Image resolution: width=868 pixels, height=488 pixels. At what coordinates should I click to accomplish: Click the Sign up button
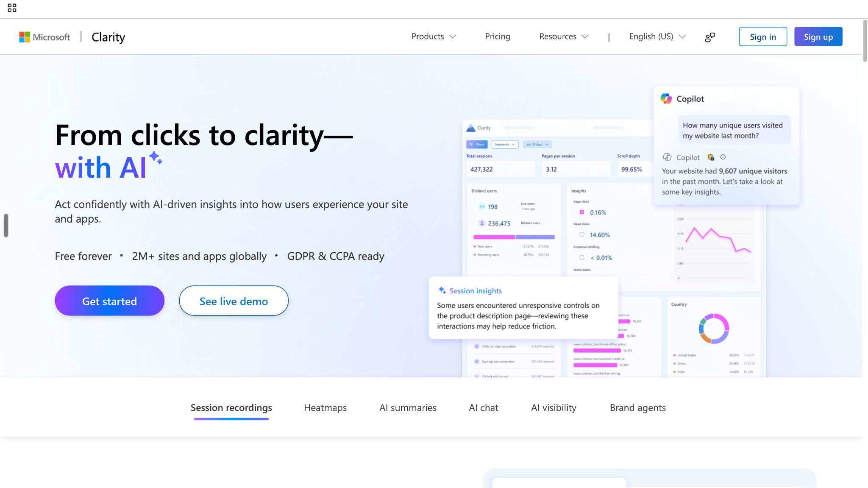click(x=818, y=36)
